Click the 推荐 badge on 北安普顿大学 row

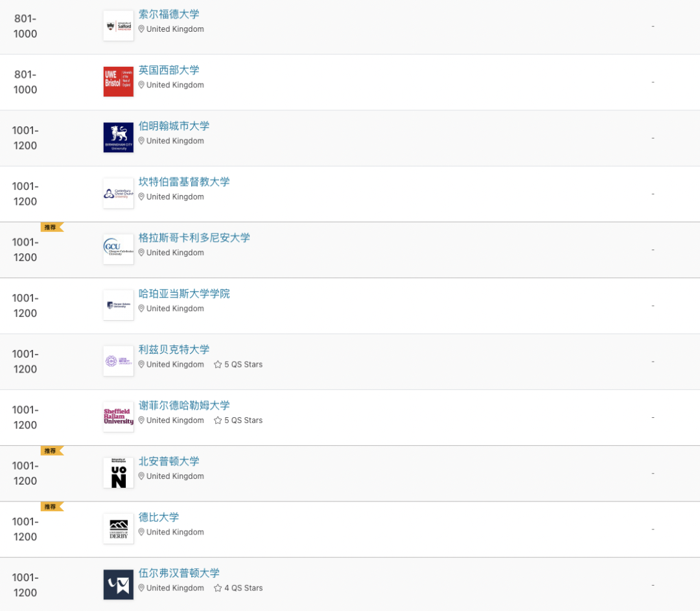point(52,451)
